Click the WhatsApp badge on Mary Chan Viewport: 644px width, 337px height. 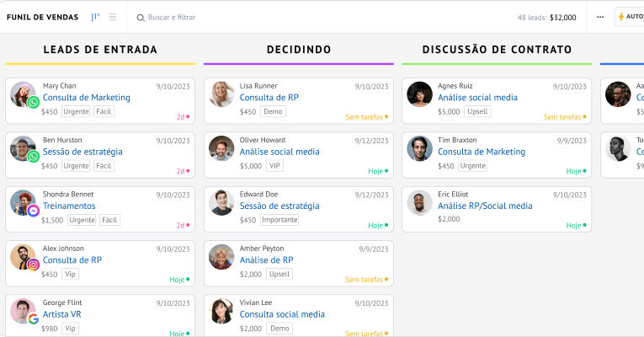click(x=34, y=102)
